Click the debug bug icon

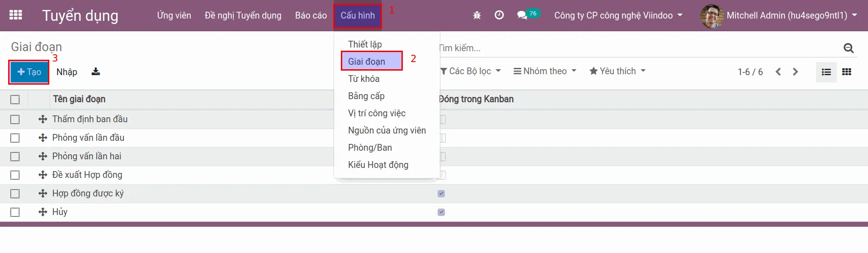pos(476,15)
